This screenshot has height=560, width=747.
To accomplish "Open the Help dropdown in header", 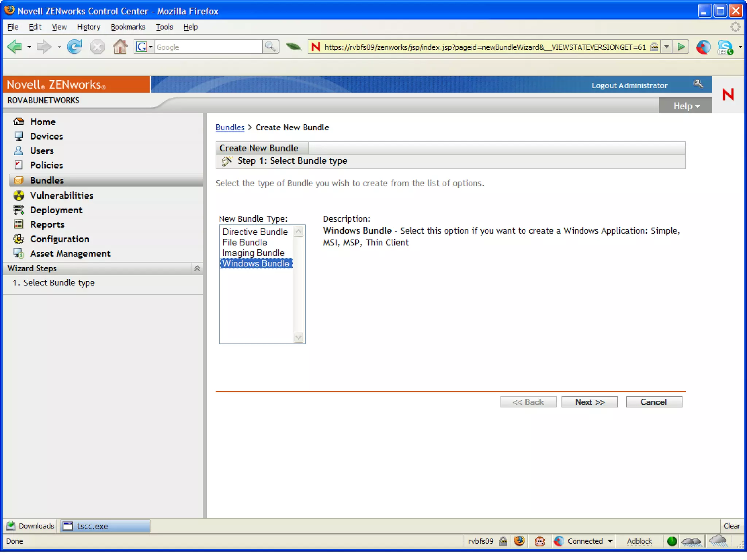I will pyautogui.click(x=686, y=106).
